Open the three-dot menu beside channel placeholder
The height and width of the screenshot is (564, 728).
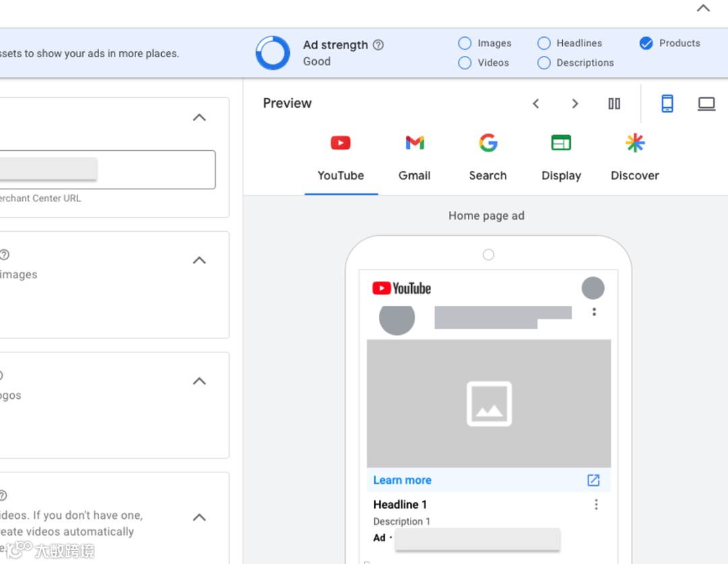(x=594, y=312)
